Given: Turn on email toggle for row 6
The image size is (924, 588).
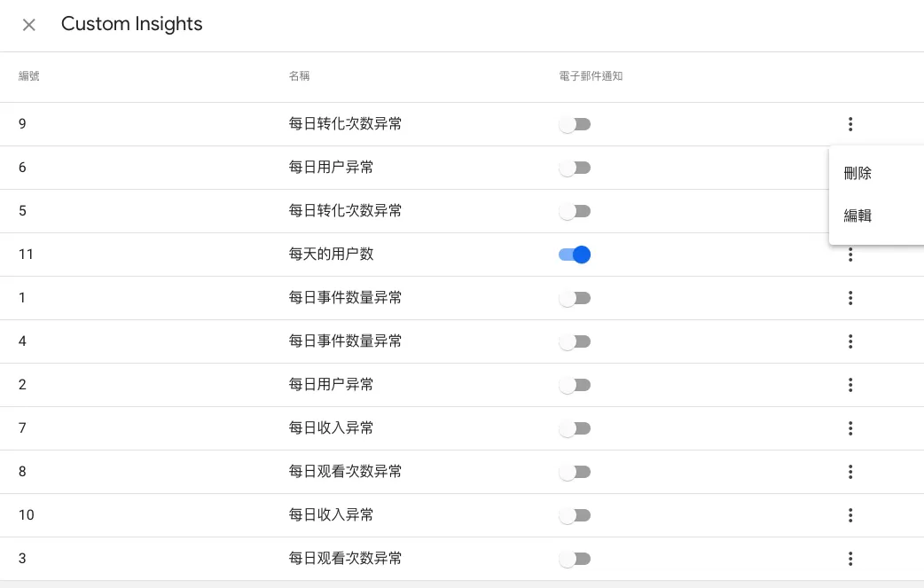Looking at the screenshot, I should pyautogui.click(x=575, y=168).
